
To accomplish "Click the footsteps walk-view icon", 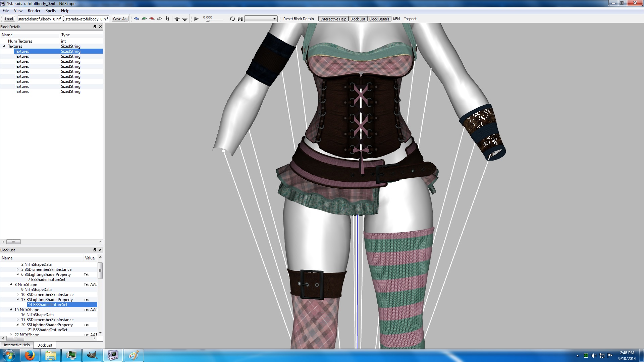I will click(x=167, y=19).
